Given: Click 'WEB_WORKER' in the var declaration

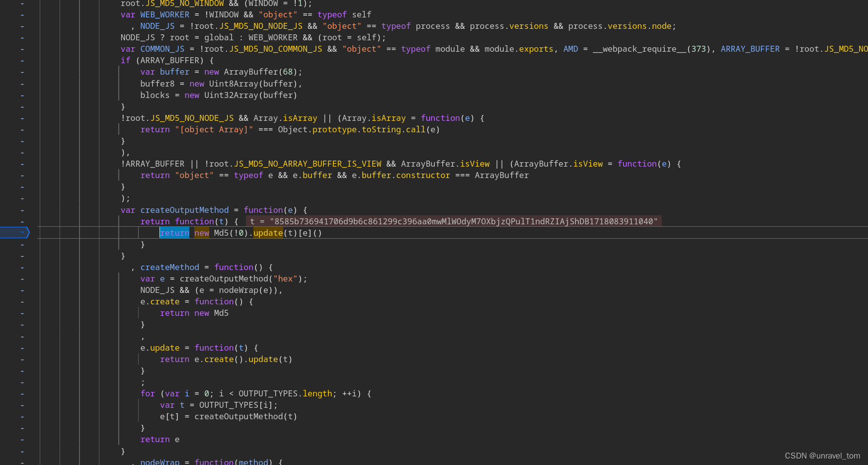Looking at the screenshot, I should (164, 15).
